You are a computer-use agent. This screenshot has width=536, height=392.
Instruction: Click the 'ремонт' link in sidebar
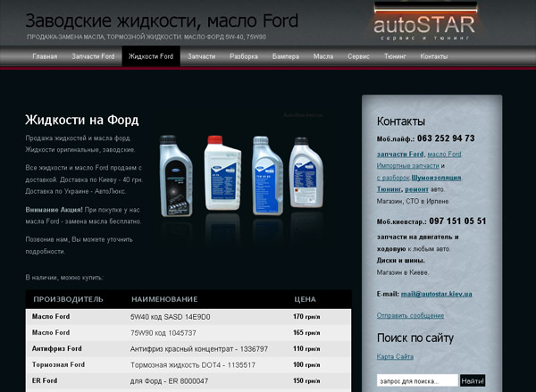[416, 189]
